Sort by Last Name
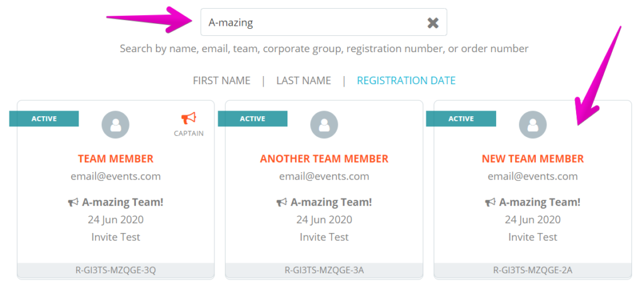The image size is (644, 289). [304, 80]
